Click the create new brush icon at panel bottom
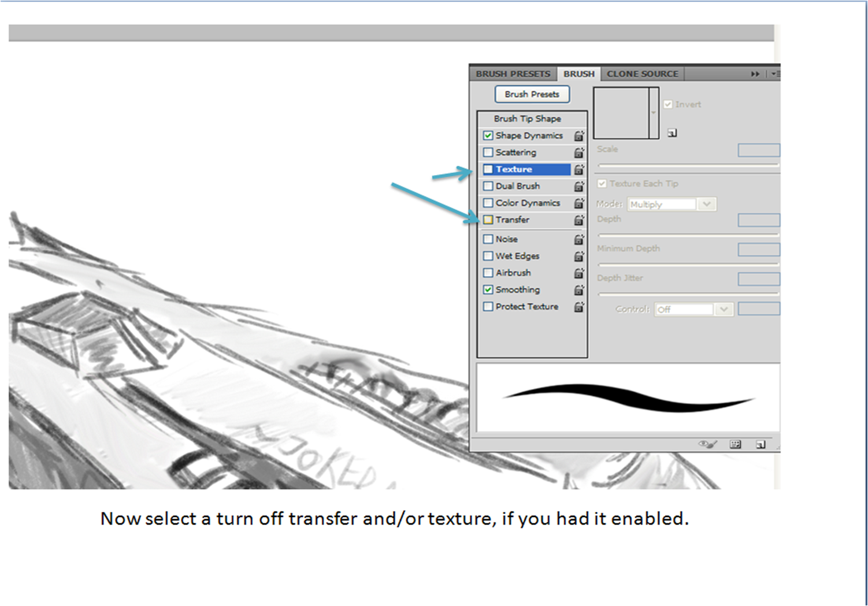Viewport: 868px width, 606px height. (x=761, y=444)
